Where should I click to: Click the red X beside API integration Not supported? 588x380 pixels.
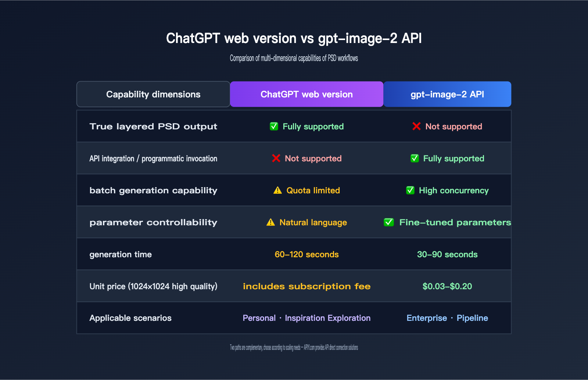tap(276, 158)
